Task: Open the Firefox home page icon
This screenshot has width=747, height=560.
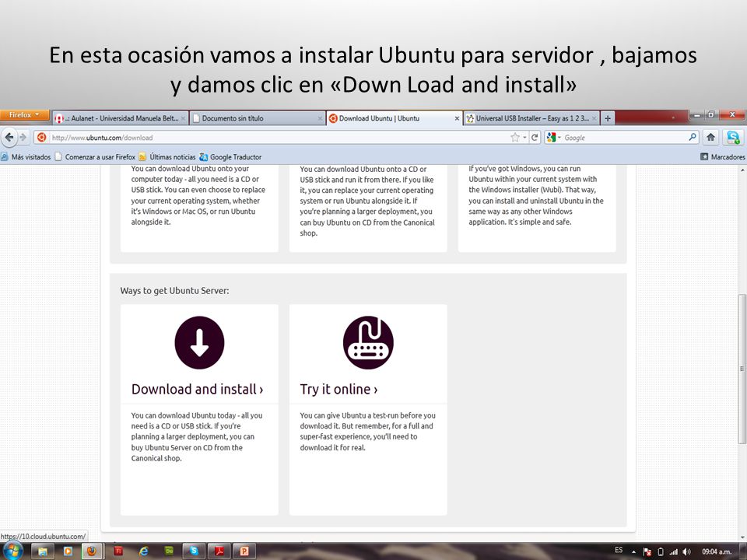Action: click(x=710, y=138)
